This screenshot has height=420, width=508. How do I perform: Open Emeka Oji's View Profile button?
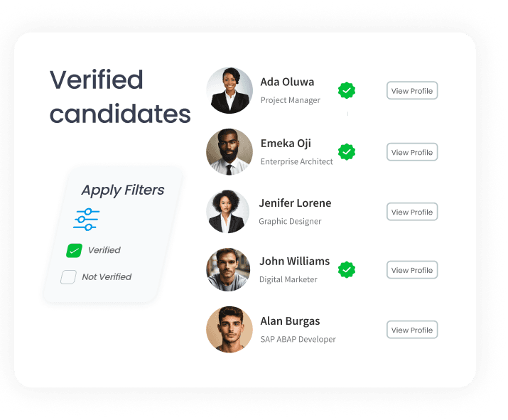point(411,152)
